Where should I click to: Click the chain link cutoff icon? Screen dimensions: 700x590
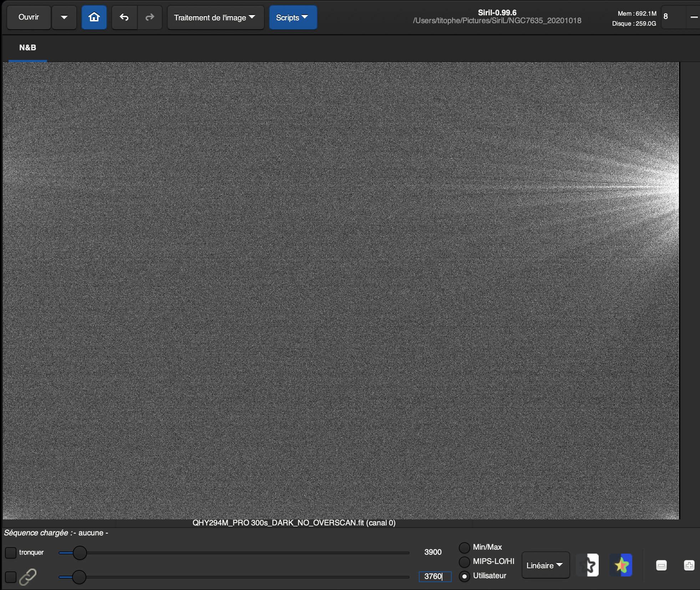[x=28, y=577]
